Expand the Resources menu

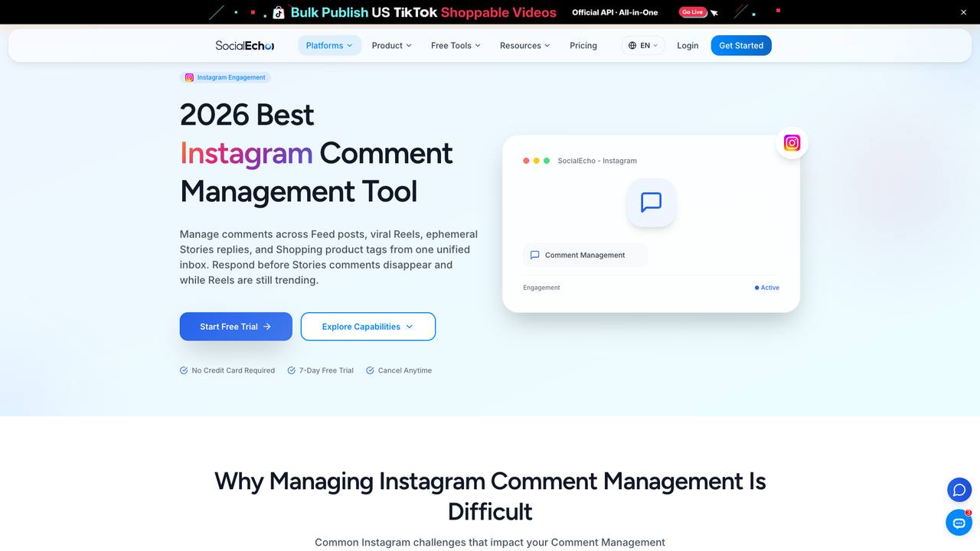(524, 46)
